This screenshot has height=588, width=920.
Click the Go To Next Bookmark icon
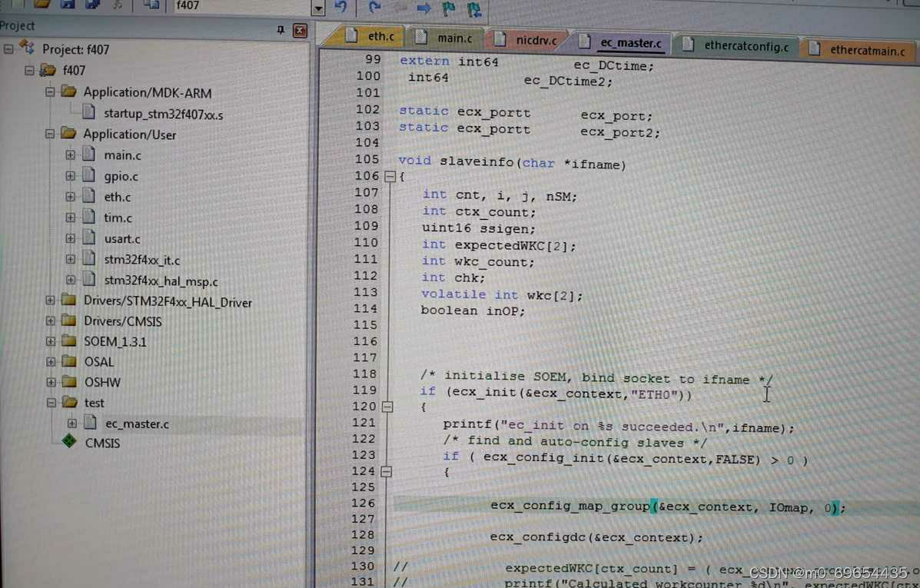click(x=473, y=8)
